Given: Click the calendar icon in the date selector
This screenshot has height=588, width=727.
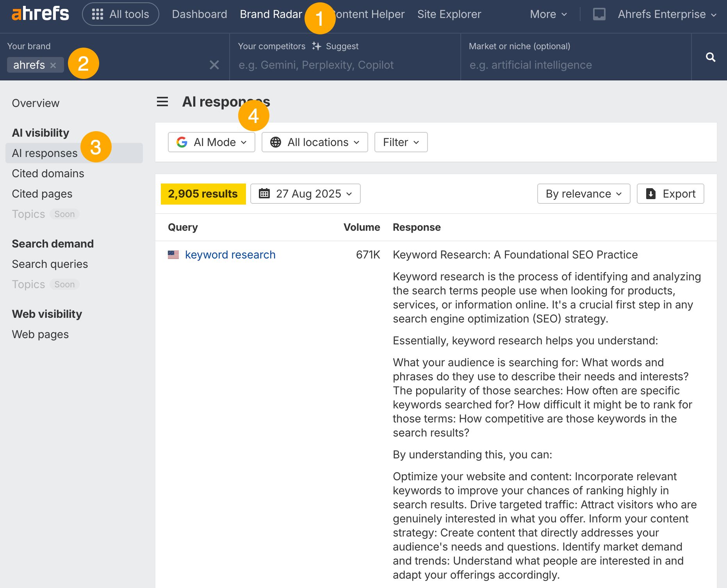Looking at the screenshot, I should pos(265,194).
